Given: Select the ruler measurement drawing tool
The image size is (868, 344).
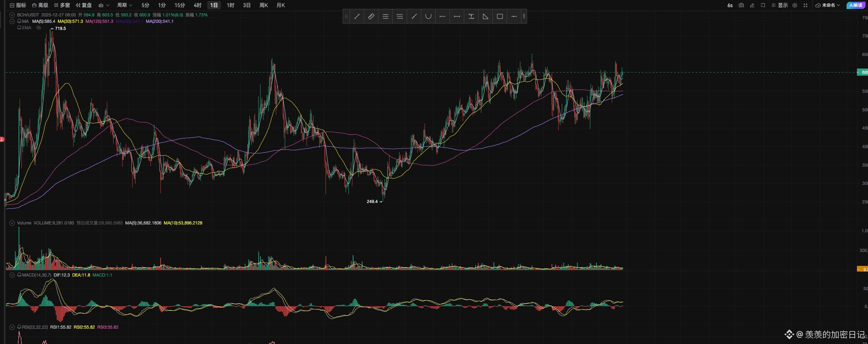Looking at the screenshot, I should click(371, 16).
